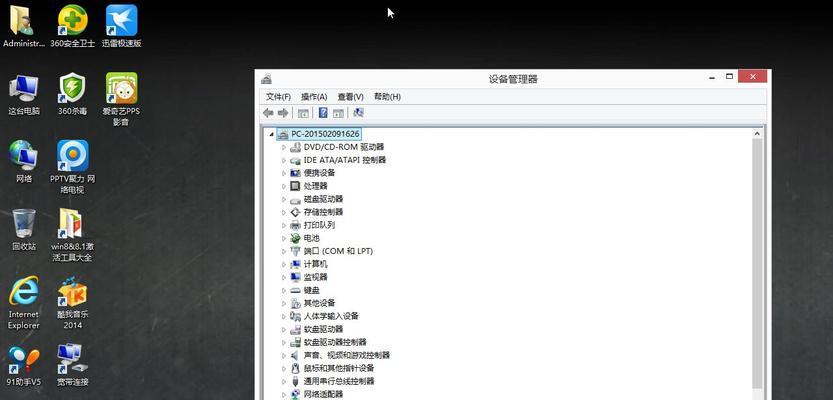Image resolution: width=833 pixels, height=400 pixels.
Task: Click the scrollbar up arrow in device list
Action: click(757, 134)
